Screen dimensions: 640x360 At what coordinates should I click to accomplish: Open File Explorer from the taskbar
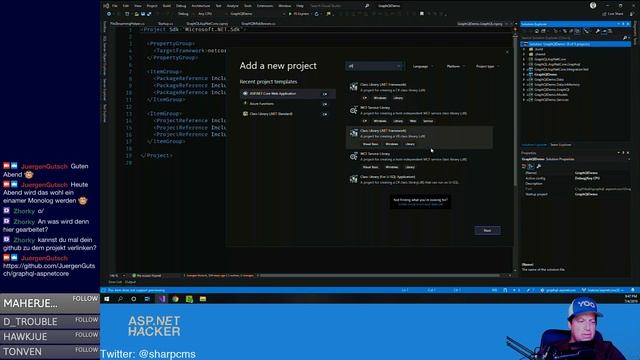pyautogui.click(x=203, y=299)
